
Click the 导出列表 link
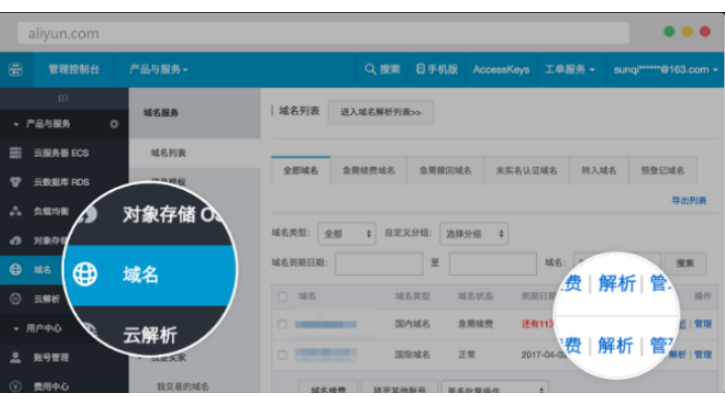689,200
